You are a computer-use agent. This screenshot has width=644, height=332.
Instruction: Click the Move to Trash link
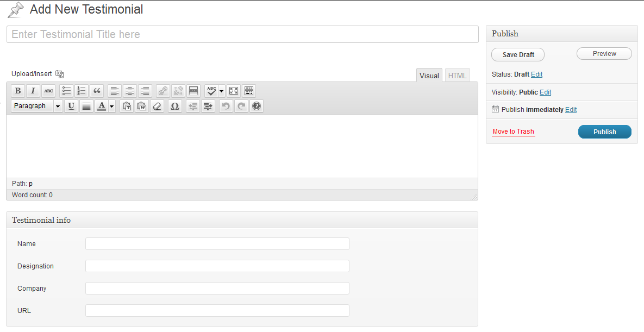tap(514, 131)
